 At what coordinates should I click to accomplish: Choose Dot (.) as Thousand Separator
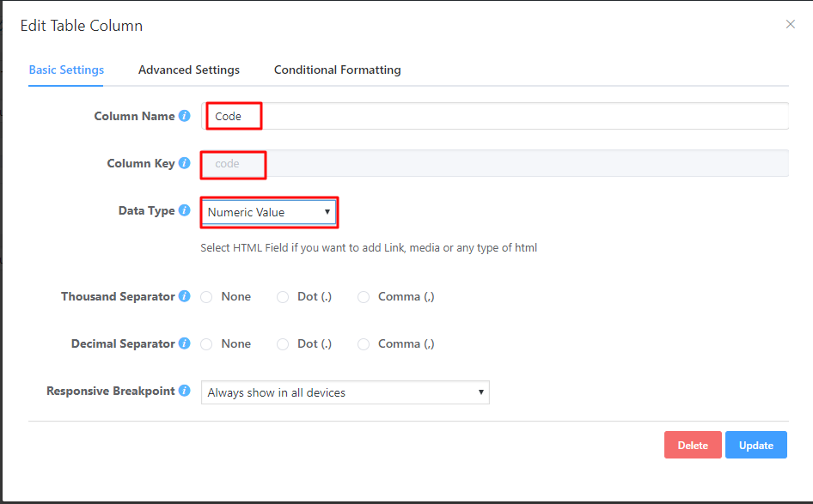283,297
